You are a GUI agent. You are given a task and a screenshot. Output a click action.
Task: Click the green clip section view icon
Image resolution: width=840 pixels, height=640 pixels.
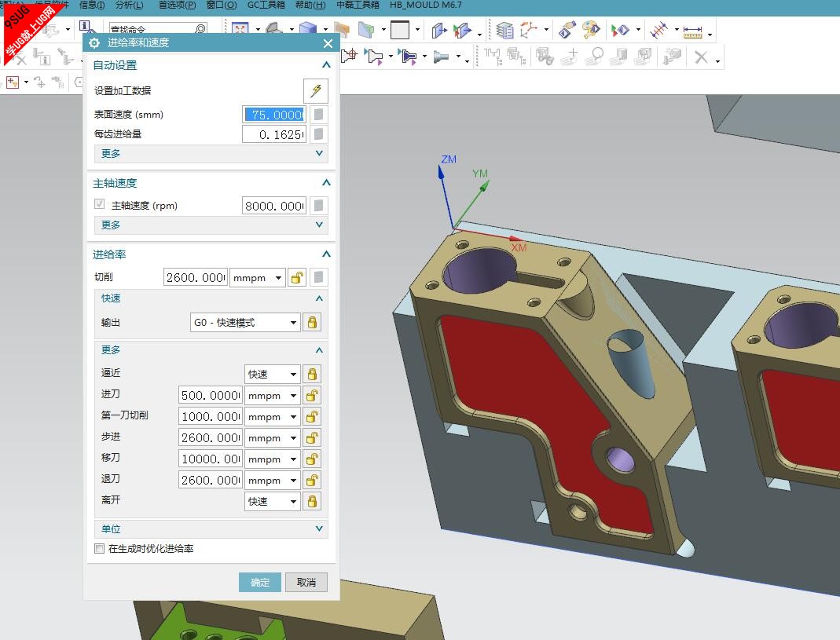point(366,30)
